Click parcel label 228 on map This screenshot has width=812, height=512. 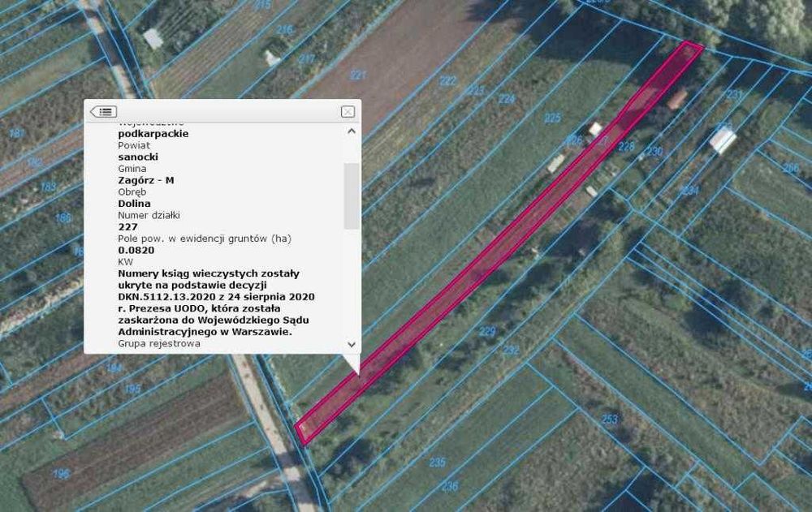click(626, 147)
